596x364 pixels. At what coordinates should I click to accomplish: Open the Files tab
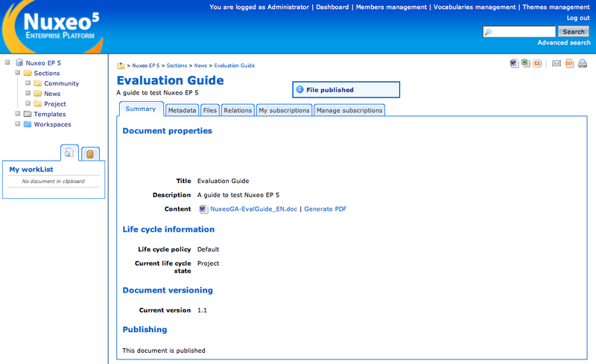210,110
